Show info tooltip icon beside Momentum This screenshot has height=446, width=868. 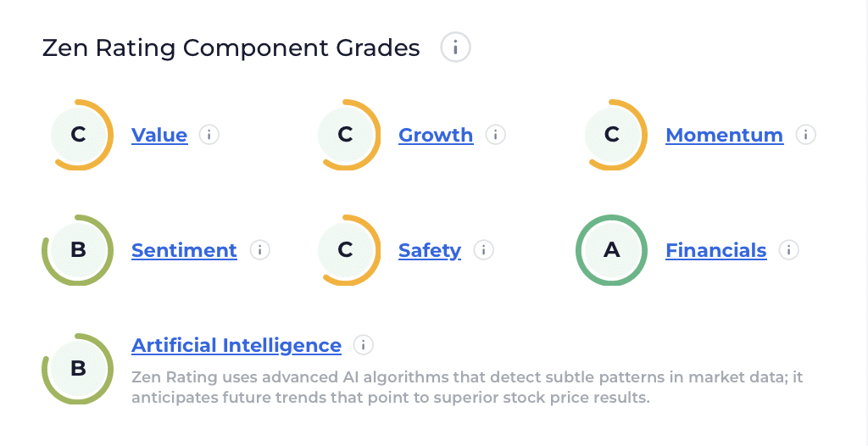coord(805,135)
